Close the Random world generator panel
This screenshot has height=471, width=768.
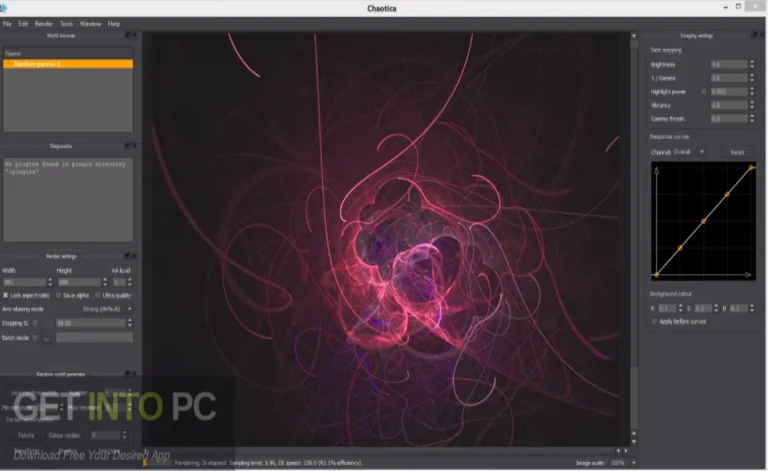point(134,374)
